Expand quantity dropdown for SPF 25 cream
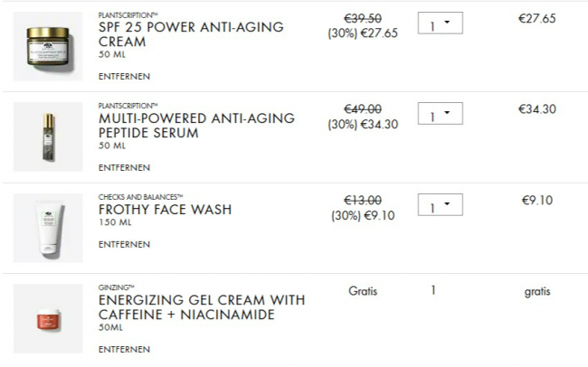The image size is (588, 367). (441, 24)
